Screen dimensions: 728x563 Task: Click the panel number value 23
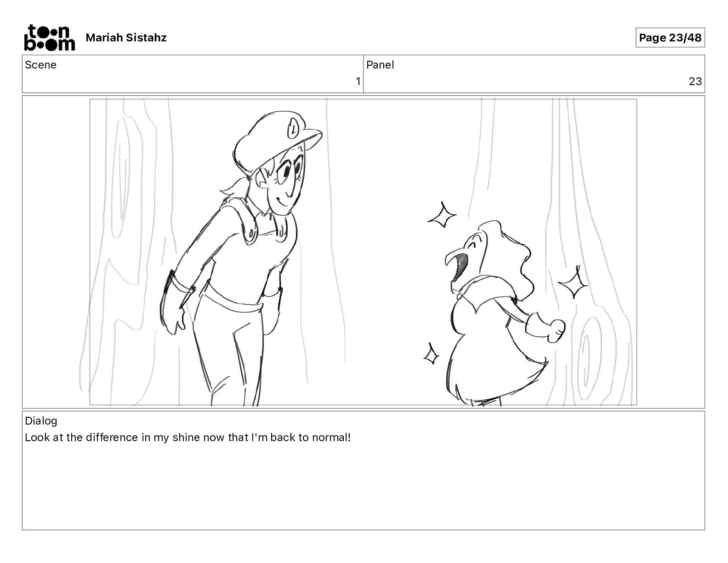pos(695,81)
